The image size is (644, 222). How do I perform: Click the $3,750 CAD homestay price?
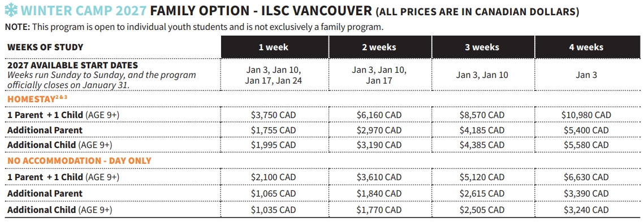pos(274,115)
